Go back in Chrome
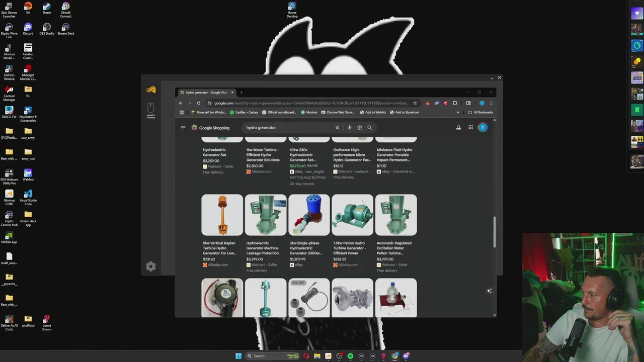 pos(181,103)
